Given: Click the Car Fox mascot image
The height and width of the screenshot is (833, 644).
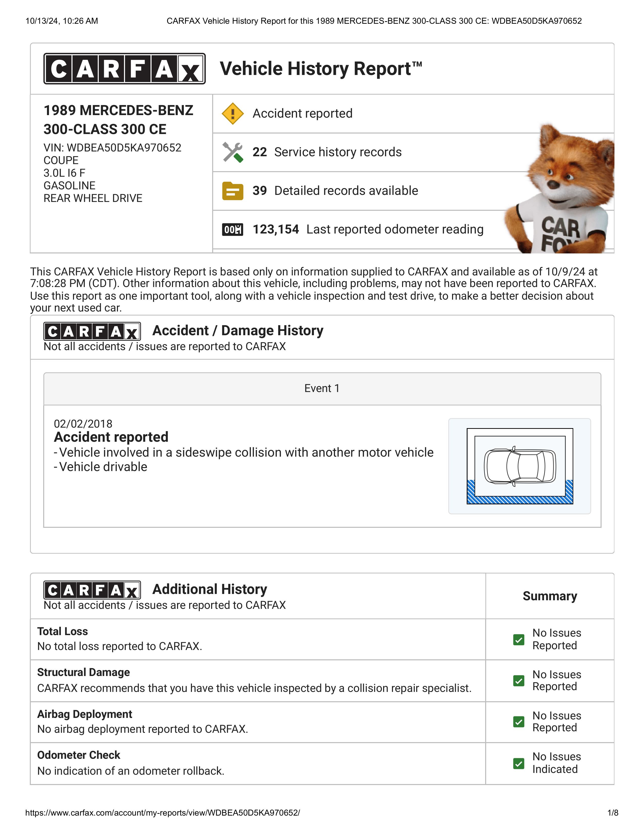Looking at the screenshot, I should [x=559, y=188].
